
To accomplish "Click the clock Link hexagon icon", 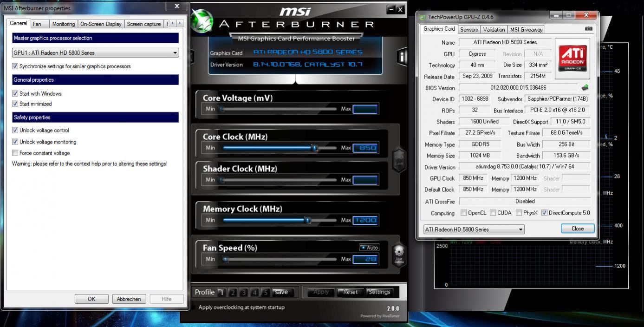I will [399, 160].
